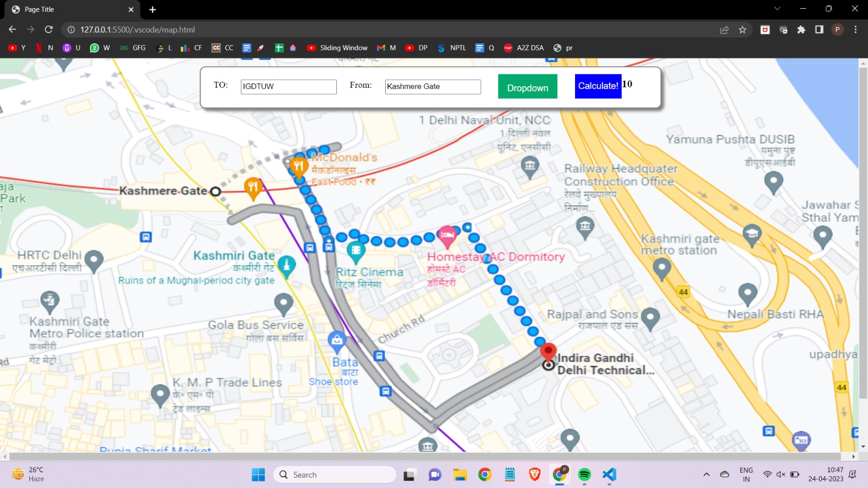Launch VS Code from the taskbar
Screen dimensions: 868x488
coord(609,474)
